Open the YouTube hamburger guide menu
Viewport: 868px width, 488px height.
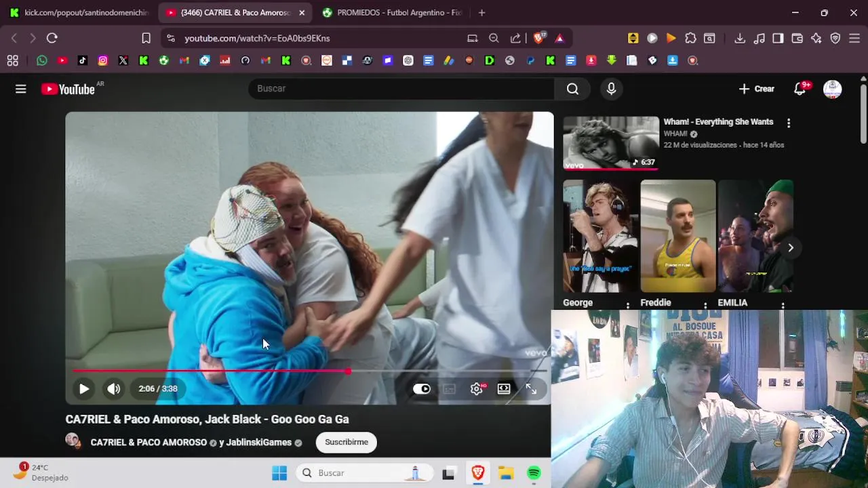tap(21, 89)
